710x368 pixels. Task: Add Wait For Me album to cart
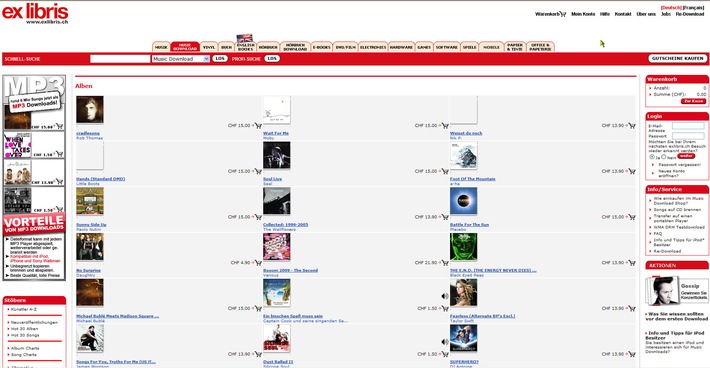click(x=445, y=126)
